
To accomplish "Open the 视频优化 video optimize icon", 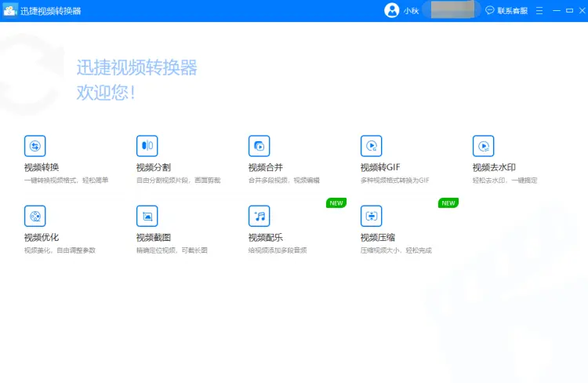I will tap(34, 216).
